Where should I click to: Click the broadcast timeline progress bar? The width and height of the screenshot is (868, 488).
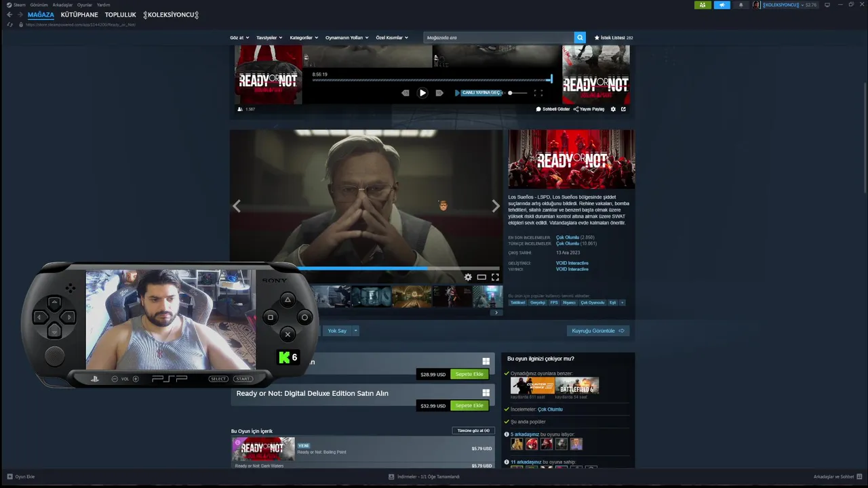coord(432,80)
